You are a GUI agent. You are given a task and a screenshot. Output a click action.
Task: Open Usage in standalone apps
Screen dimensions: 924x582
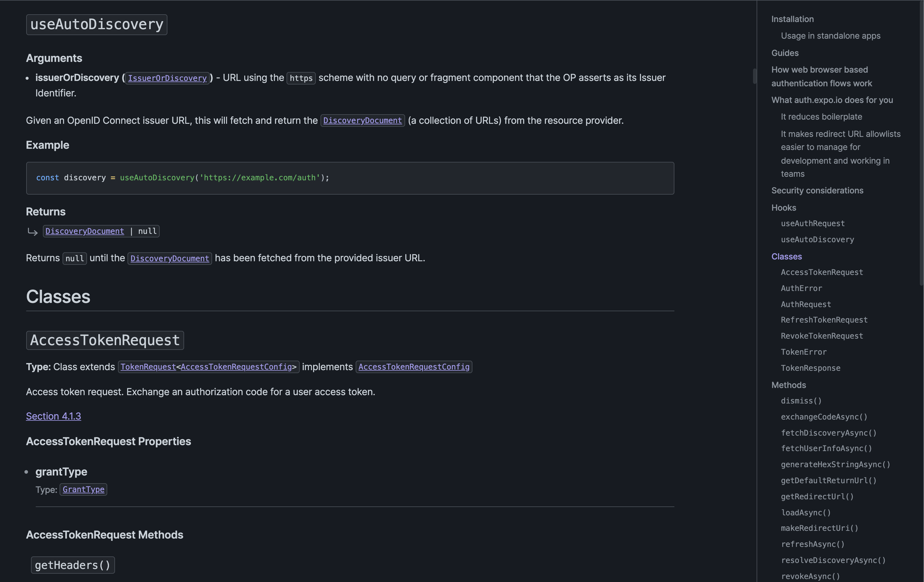tap(830, 36)
